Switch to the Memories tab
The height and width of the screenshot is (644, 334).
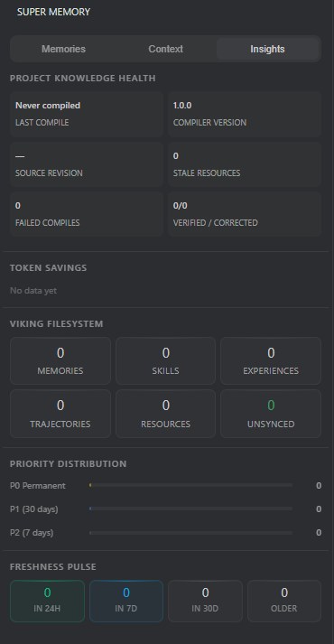click(63, 49)
